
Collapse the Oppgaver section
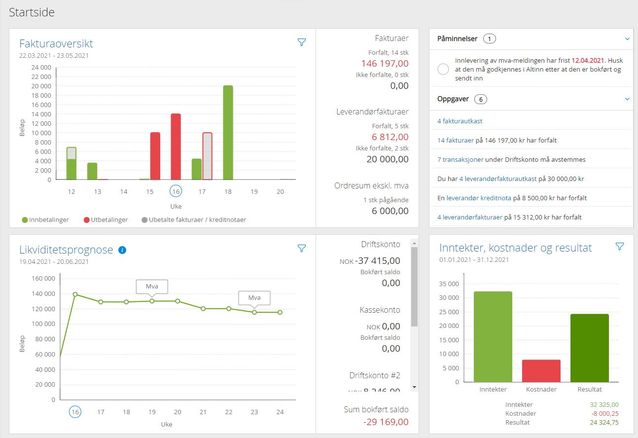627,99
